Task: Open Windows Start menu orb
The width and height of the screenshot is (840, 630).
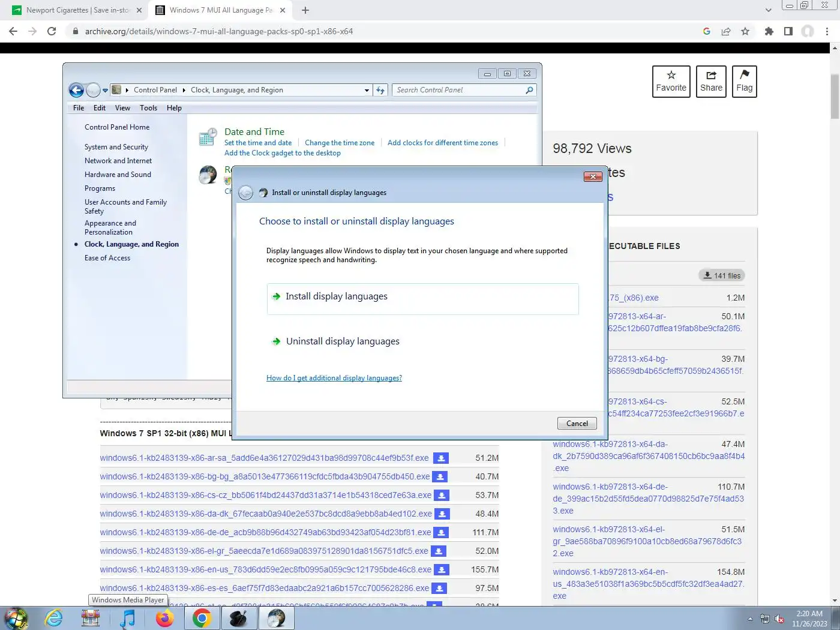Action: [16, 619]
